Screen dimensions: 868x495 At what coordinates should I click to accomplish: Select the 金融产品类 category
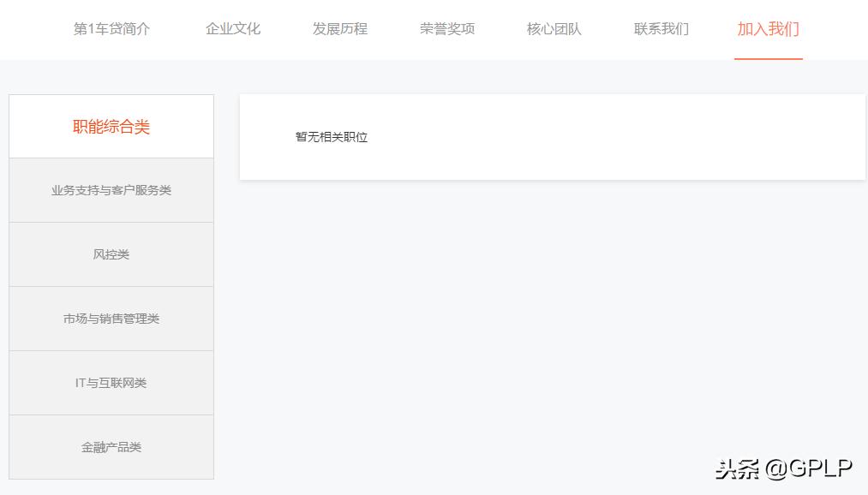click(x=111, y=446)
